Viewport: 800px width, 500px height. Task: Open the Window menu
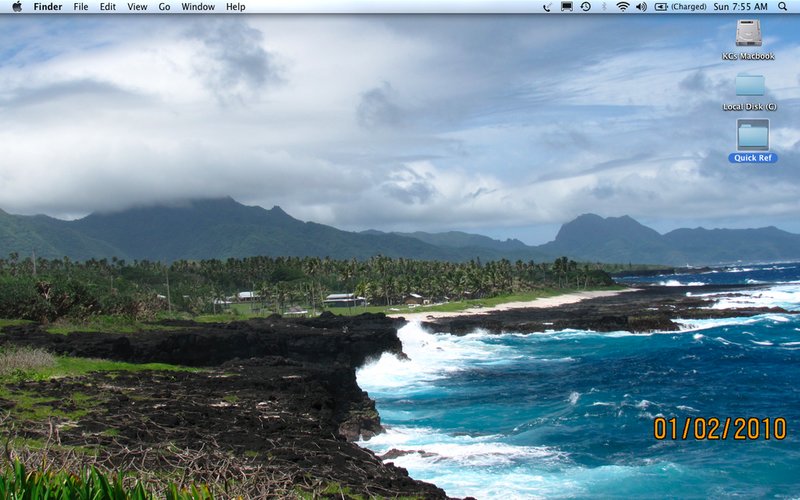pyautogui.click(x=198, y=7)
